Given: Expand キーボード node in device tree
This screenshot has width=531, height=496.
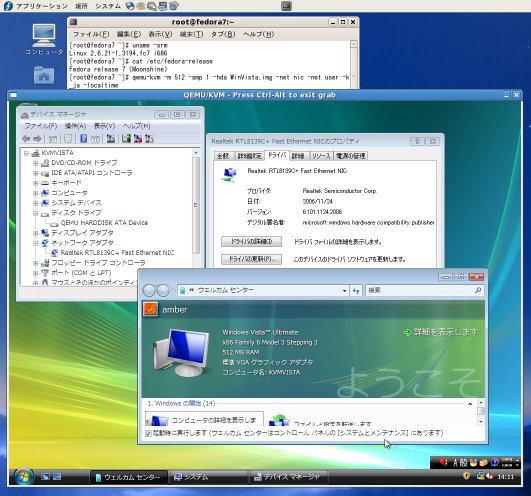Looking at the screenshot, I should 36,183.
